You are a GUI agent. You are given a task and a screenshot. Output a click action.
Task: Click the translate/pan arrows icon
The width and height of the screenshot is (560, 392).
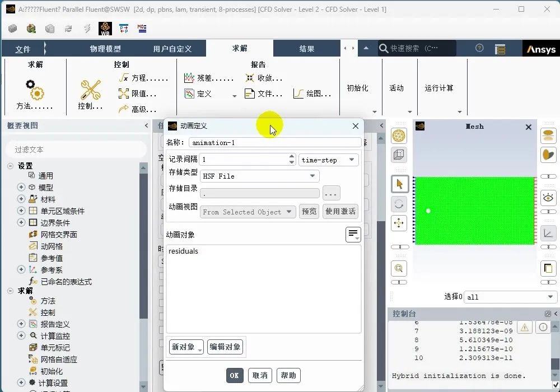399,223
